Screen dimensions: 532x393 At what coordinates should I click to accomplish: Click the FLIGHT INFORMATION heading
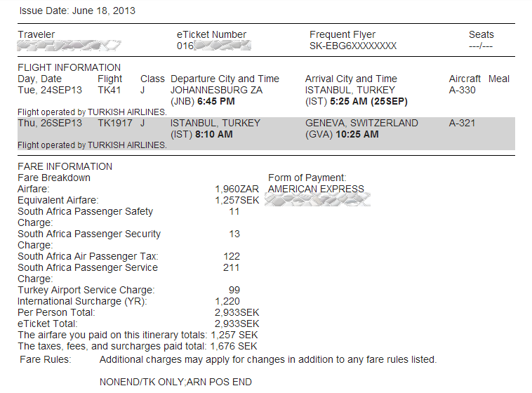[x=69, y=67]
